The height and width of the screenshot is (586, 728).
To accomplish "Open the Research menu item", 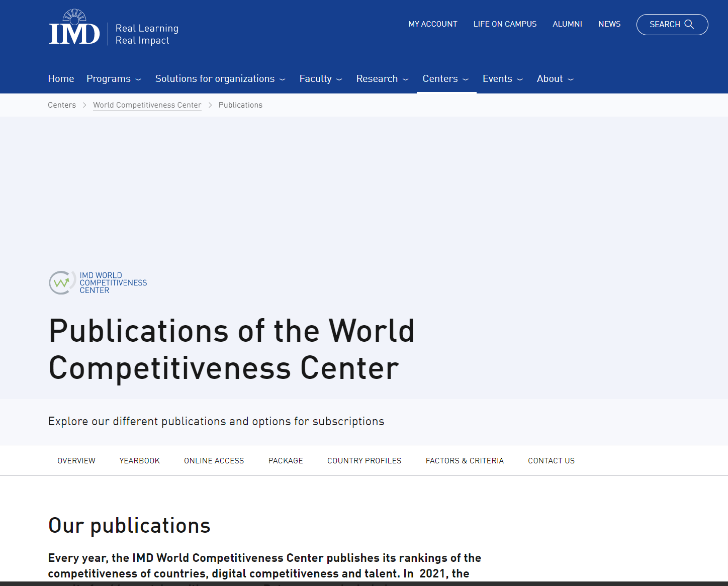I will pos(377,79).
